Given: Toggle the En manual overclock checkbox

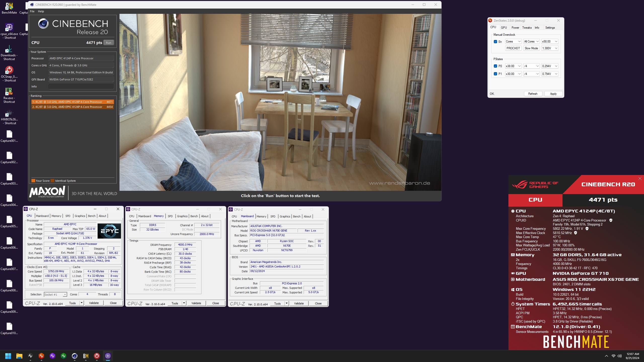Looking at the screenshot, I should click(495, 42).
